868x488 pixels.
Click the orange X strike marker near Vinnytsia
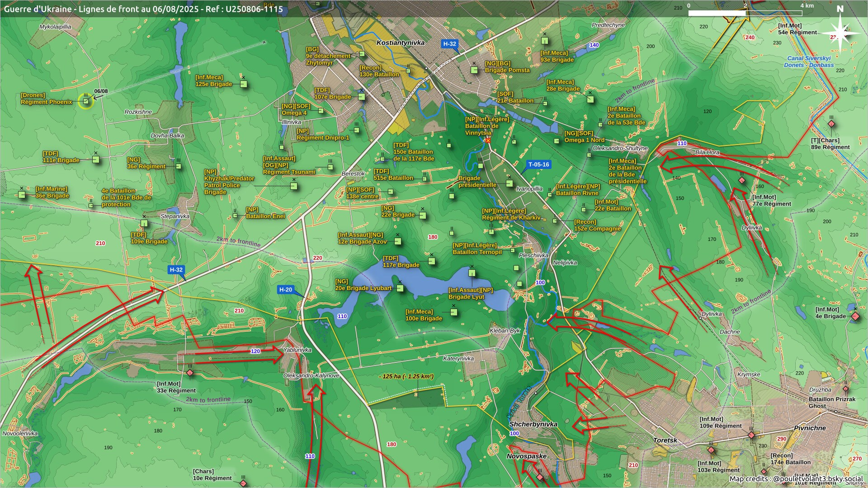[488, 141]
